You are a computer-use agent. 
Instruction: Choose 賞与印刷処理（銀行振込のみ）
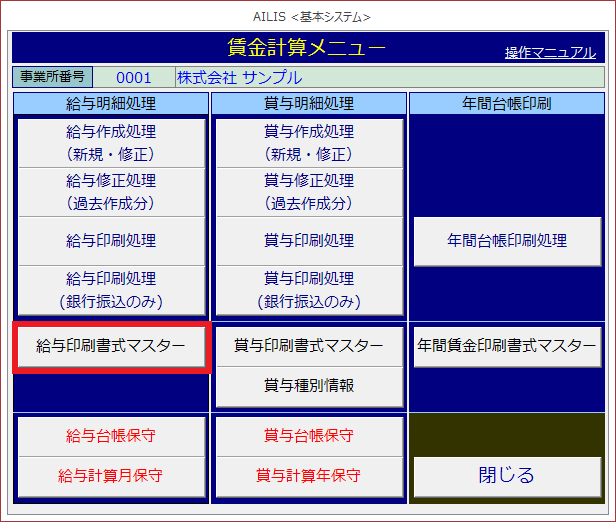(309, 289)
